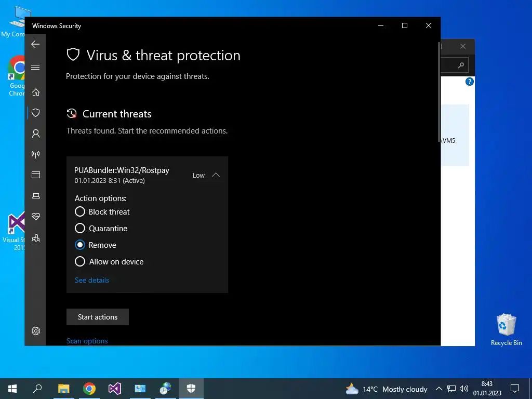Image resolution: width=532 pixels, height=399 pixels.
Task: Click the PUABundler:Win32/Rostpay threat name
Action: coord(122,170)
